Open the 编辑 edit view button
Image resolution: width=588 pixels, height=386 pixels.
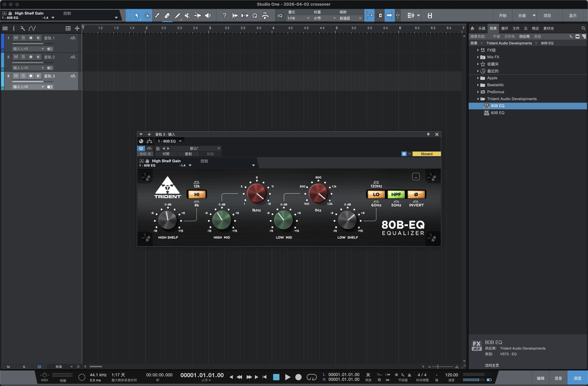click(541, 378)
